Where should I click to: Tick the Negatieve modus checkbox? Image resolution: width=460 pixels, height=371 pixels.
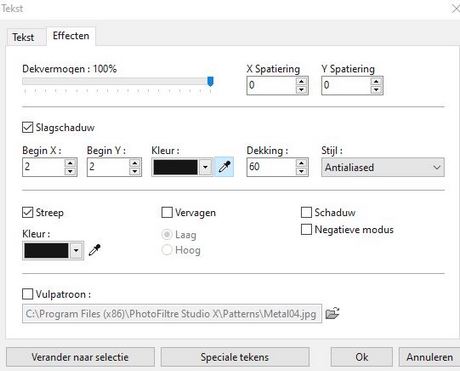(x=306, y=229)
